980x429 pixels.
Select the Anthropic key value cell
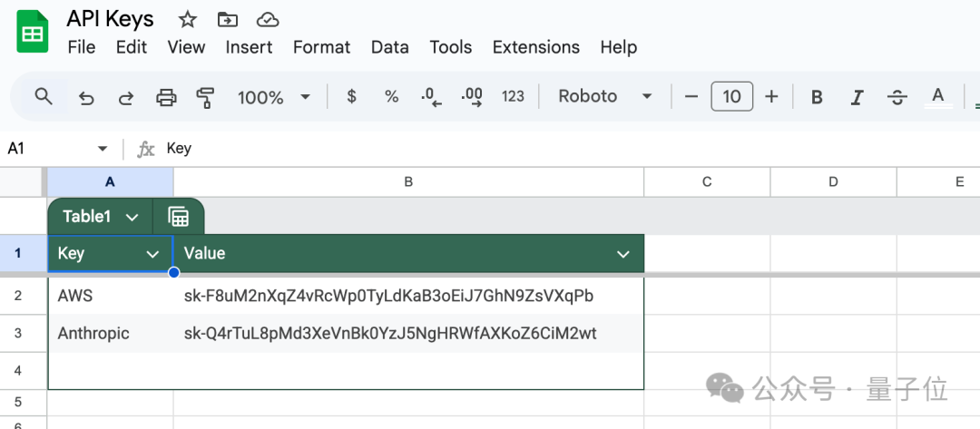[408, 334]
